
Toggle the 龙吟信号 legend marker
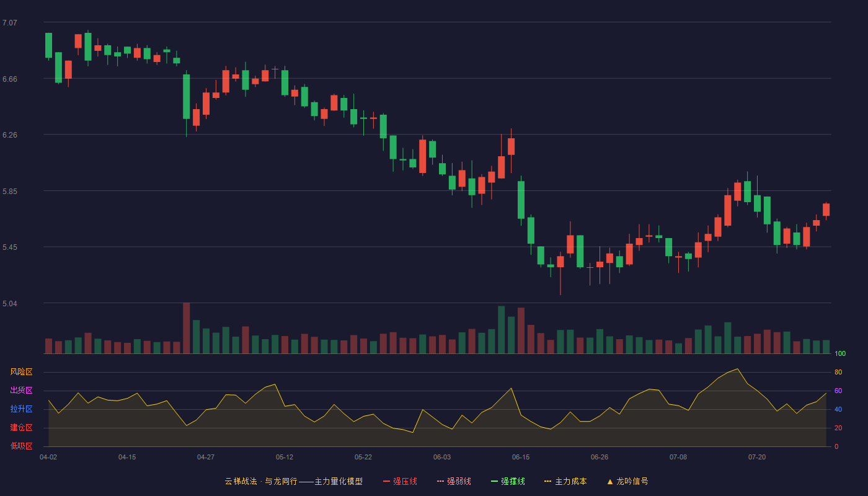(x=627, y=481)
